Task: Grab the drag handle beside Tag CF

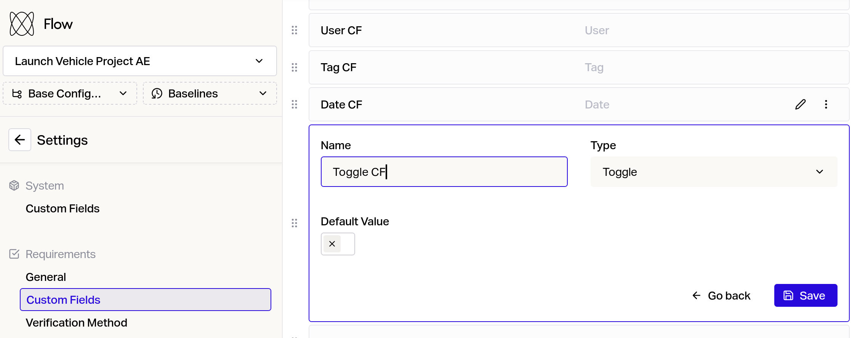Action: [295, 67]
